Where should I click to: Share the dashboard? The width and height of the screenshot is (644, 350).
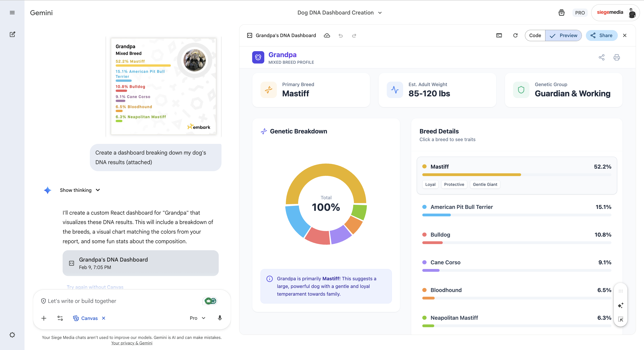pyautogui.click(x=601, y=35)
